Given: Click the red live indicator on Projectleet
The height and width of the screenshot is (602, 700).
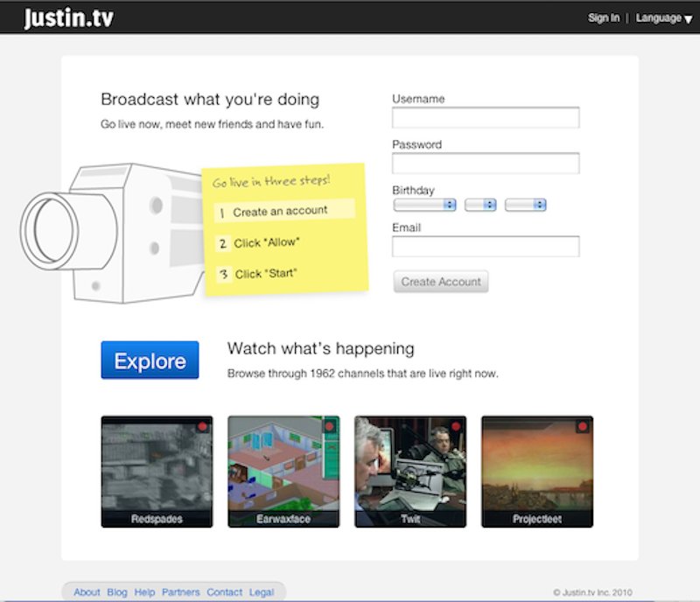Looking at the screenshot, I should click(583, 426).
